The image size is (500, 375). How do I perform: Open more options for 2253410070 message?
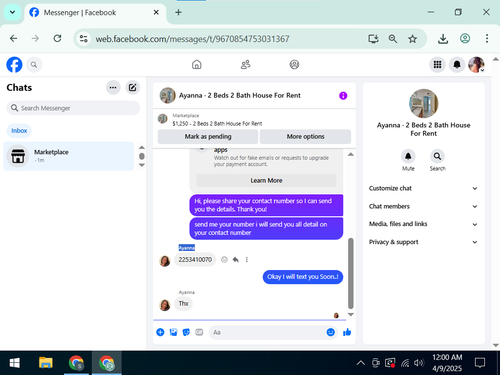click(x=247, y=259)
